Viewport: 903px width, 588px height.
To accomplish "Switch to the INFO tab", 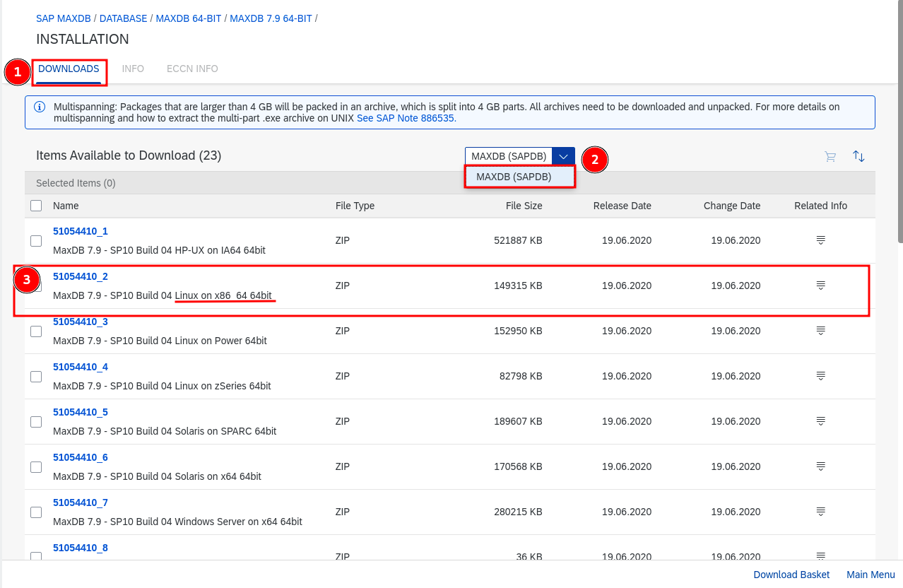I will pos(133,69).
